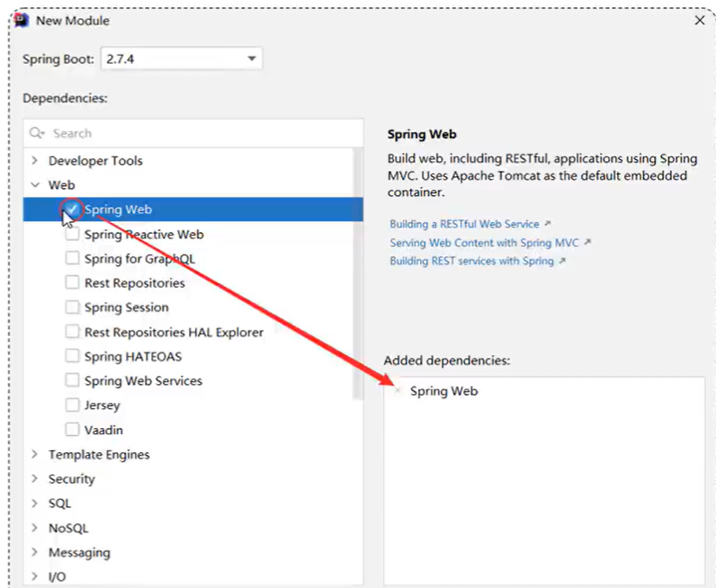Enable Rest Repositories HAL Explorer checkbox

[72, 332]
